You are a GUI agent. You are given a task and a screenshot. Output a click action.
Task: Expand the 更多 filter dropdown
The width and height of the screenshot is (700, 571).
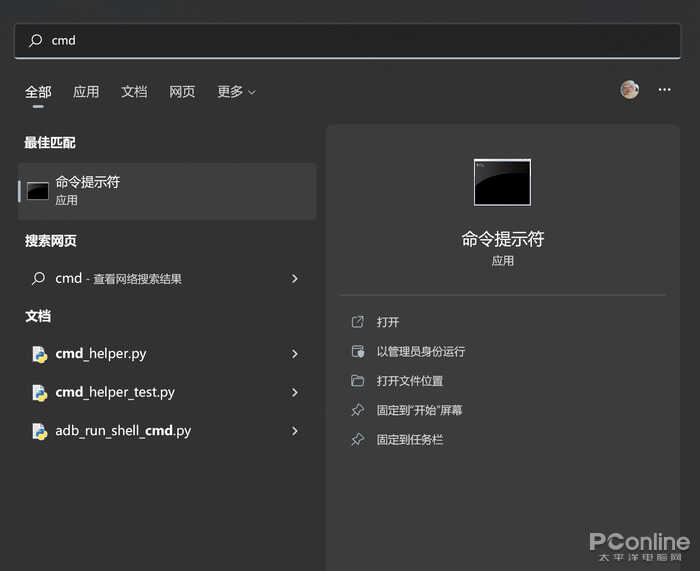click(236, 92)
